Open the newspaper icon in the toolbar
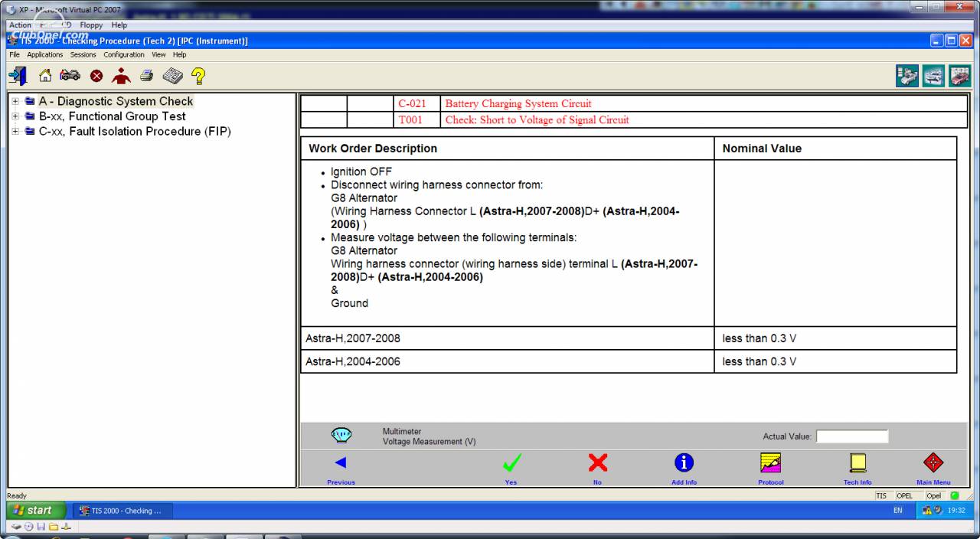The image size is (980, 539). point(172,75)
